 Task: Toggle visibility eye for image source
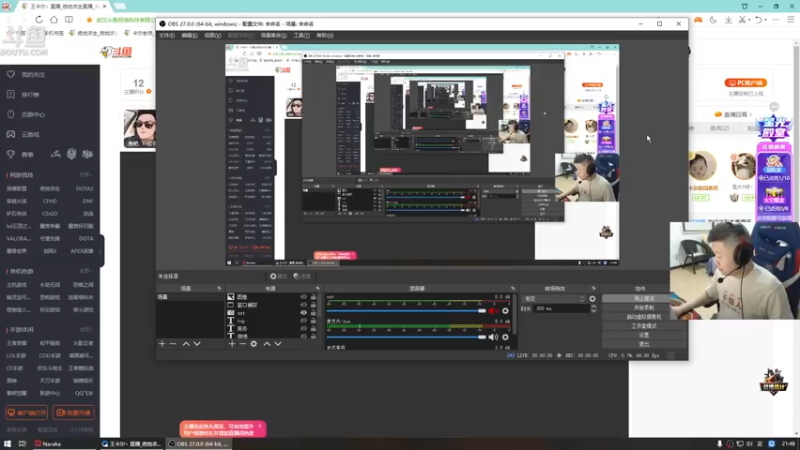304,297
